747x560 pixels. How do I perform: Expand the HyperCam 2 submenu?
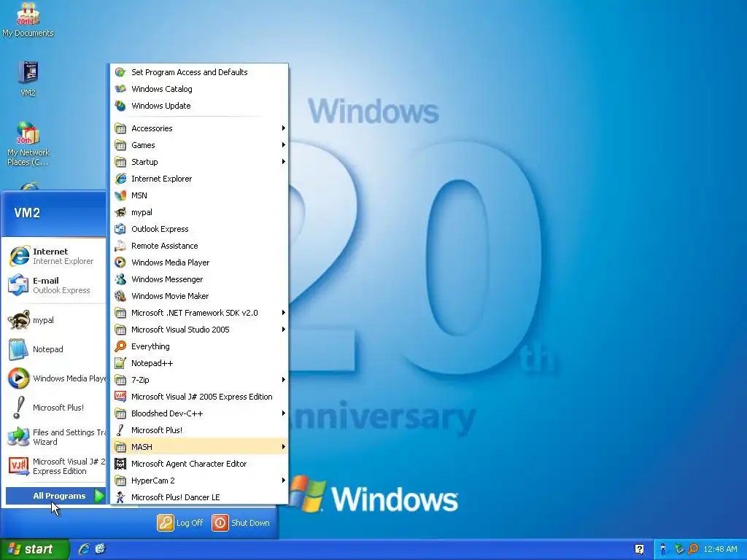coord(199,481)
